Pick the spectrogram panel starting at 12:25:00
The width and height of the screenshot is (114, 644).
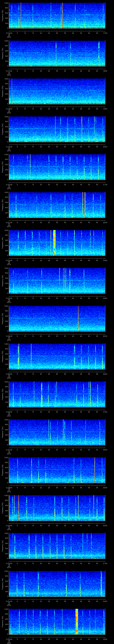pyautogui.click(x=57, y=357)
